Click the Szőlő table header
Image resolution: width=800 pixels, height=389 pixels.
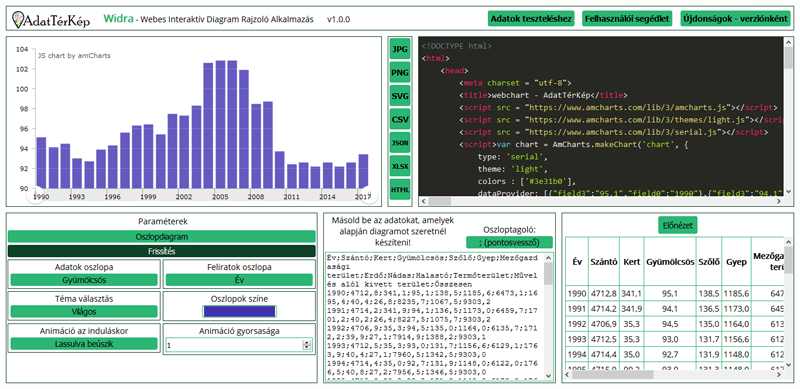coord(708,262)
